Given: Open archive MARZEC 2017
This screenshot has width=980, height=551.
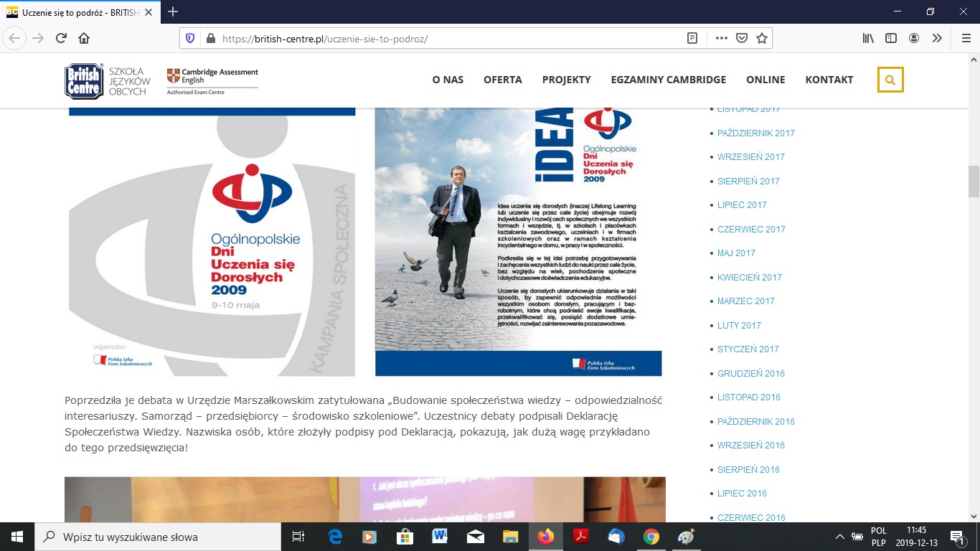Looking at the screenshot, I should coord(746,301).
